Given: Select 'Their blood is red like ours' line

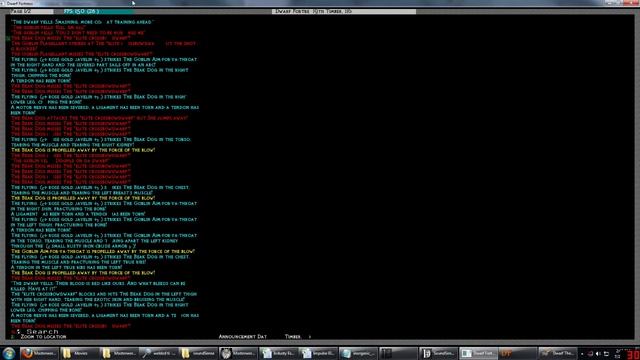Looking at the screenshot, I should [98, 283].
